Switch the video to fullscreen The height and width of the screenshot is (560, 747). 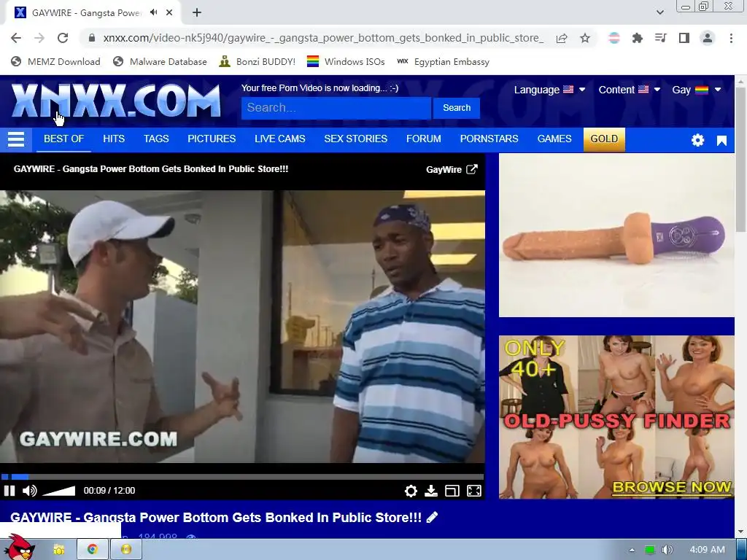coord(474,491)
